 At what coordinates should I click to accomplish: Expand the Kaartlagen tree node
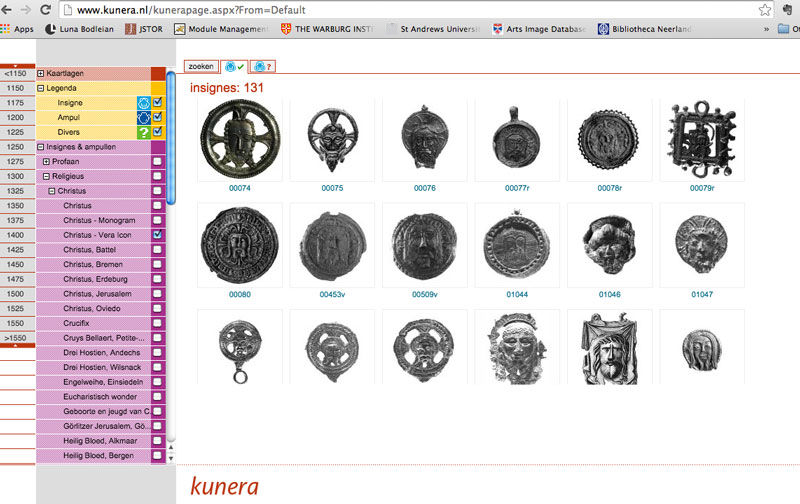[41, 74]
